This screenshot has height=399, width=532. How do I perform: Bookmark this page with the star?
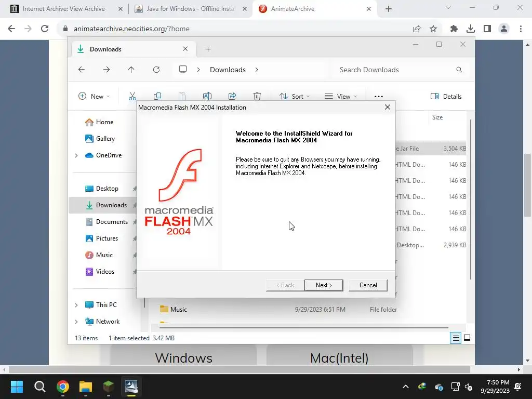(x=433, y=29)
